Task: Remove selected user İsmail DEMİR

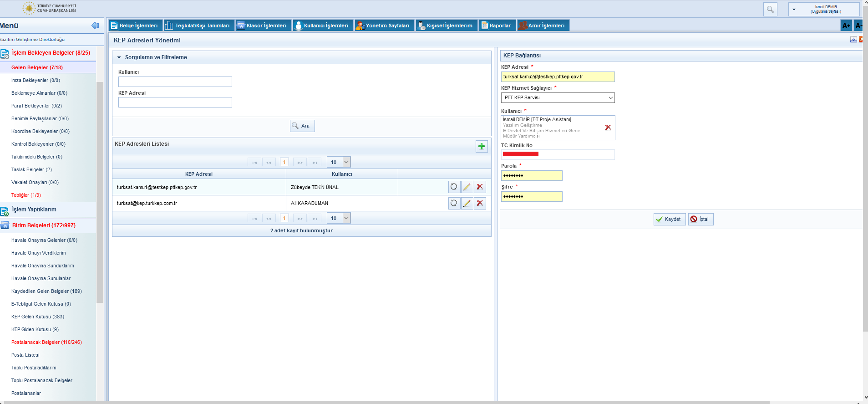Action: 608,128
